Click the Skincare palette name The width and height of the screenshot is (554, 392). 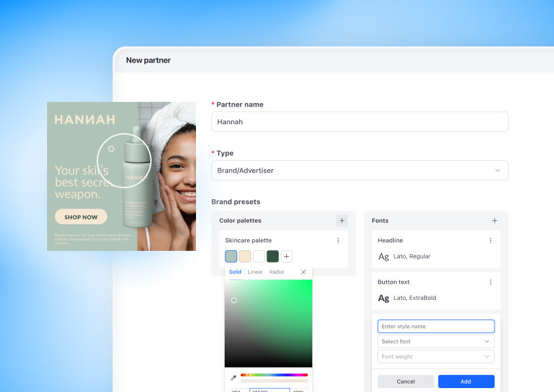click(248, 240)
